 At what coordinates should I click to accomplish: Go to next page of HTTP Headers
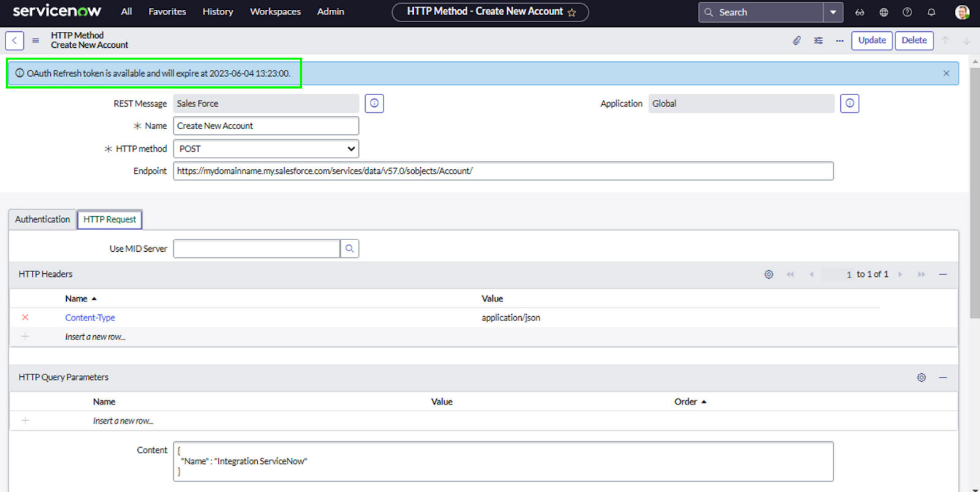click(900, 274)
